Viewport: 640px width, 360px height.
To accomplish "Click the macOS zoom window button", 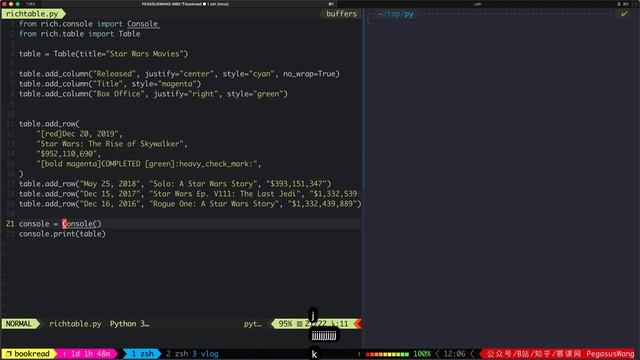I will [18, 4].
